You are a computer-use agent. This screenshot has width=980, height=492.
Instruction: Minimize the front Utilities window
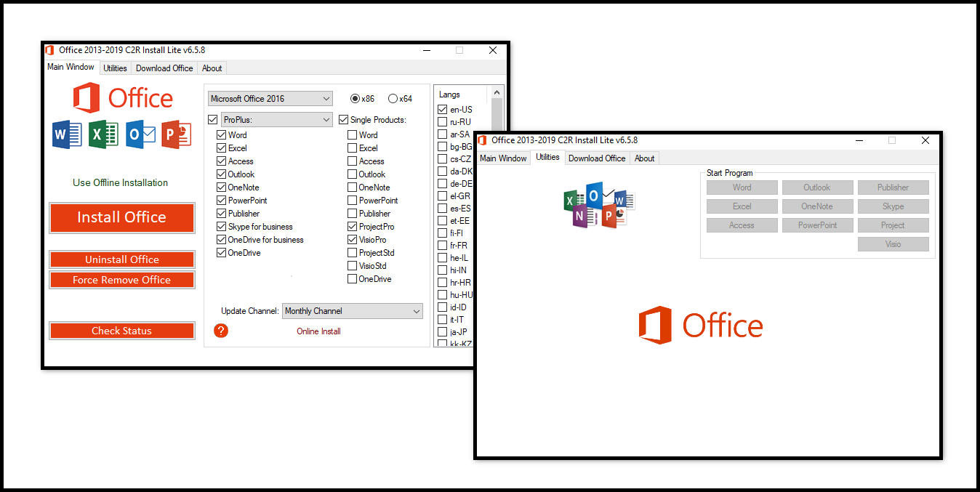pos(859,140)
